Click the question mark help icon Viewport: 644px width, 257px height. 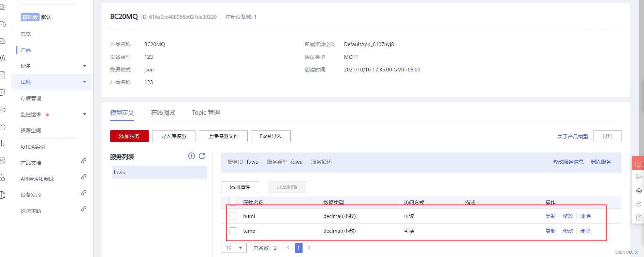click(639, 204)
